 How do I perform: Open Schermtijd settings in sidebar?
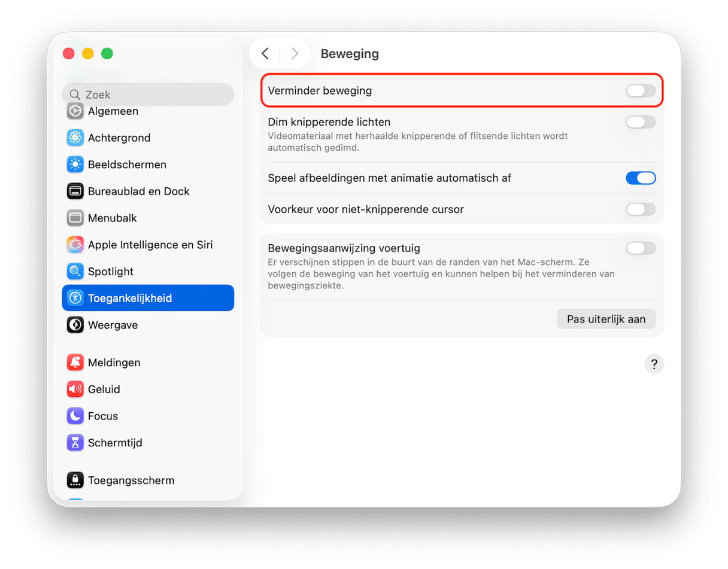[114, 443]
